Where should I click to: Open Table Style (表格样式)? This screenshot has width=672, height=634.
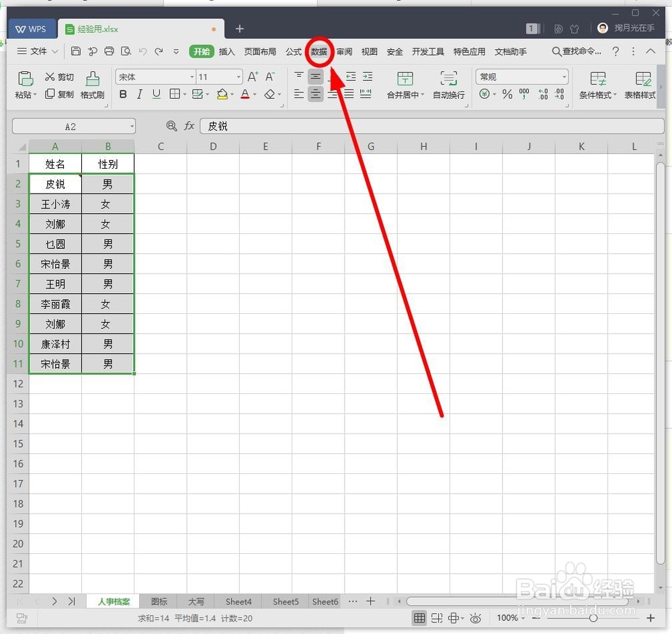[640, 85]
